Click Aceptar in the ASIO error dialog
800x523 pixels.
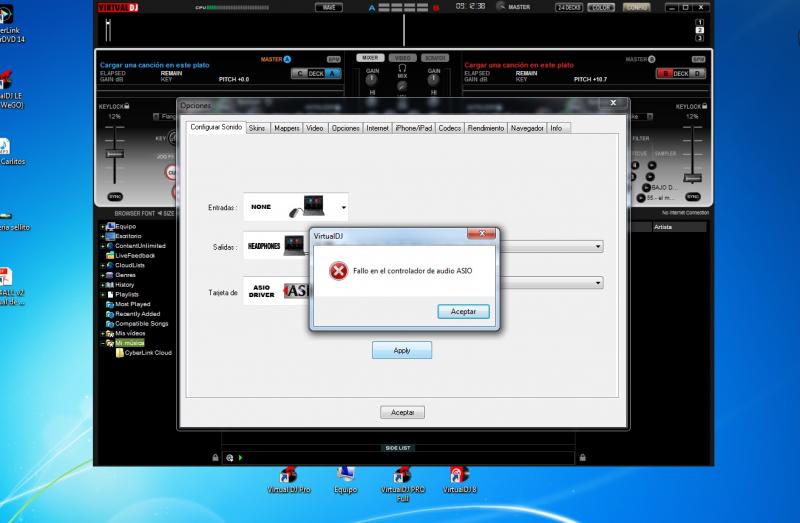tap(463, 311)
